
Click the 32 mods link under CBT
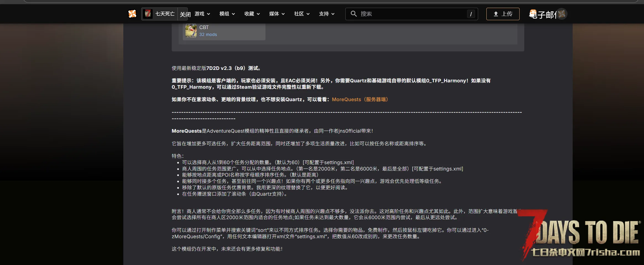(208, 35)
